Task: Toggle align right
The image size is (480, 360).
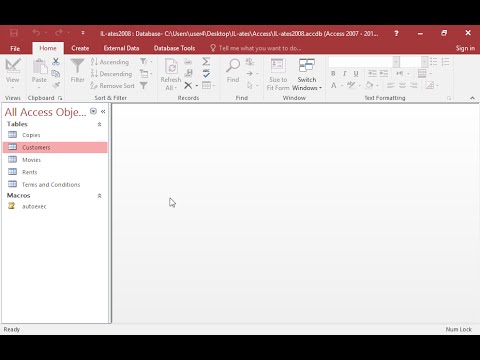Action: tap(414, 86)
